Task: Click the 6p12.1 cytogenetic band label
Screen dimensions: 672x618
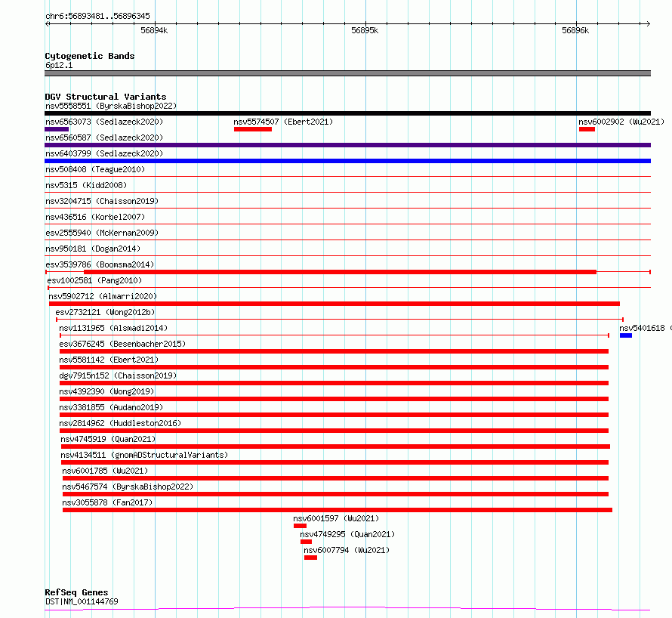Action: (x=59, y=65)
